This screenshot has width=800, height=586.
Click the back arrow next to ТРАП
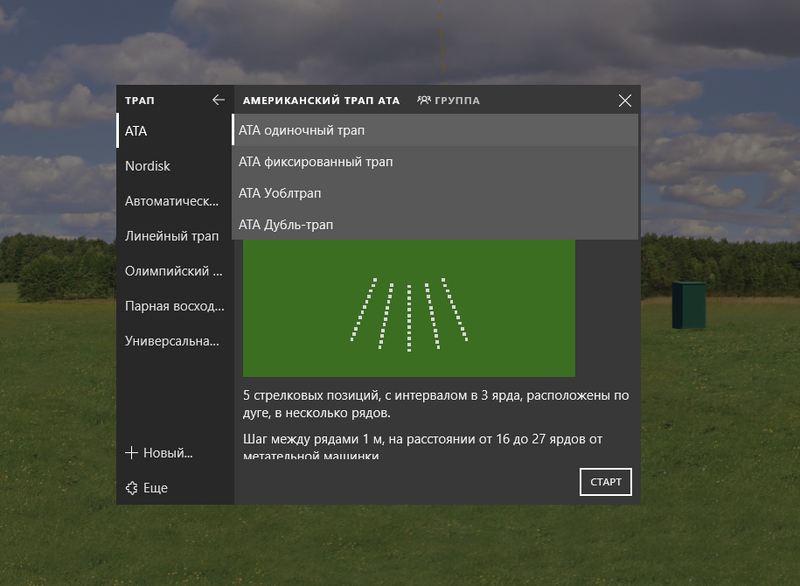(x=218, y=100)
